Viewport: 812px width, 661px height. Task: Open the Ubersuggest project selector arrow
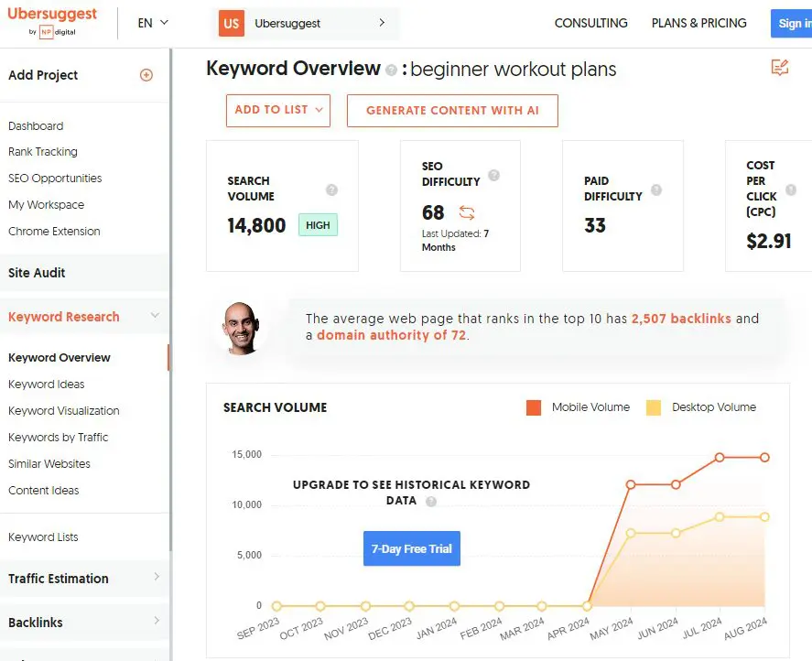tap(382, 23)
